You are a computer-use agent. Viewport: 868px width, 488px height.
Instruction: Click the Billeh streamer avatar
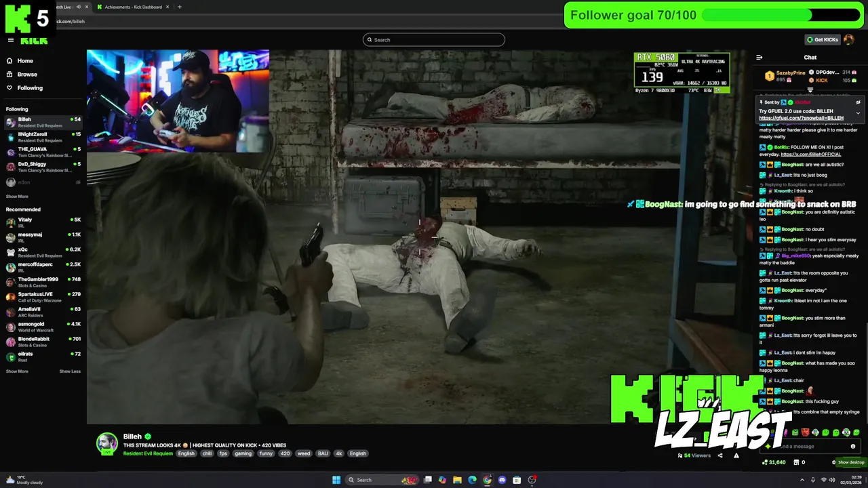(x=106, y=443)
